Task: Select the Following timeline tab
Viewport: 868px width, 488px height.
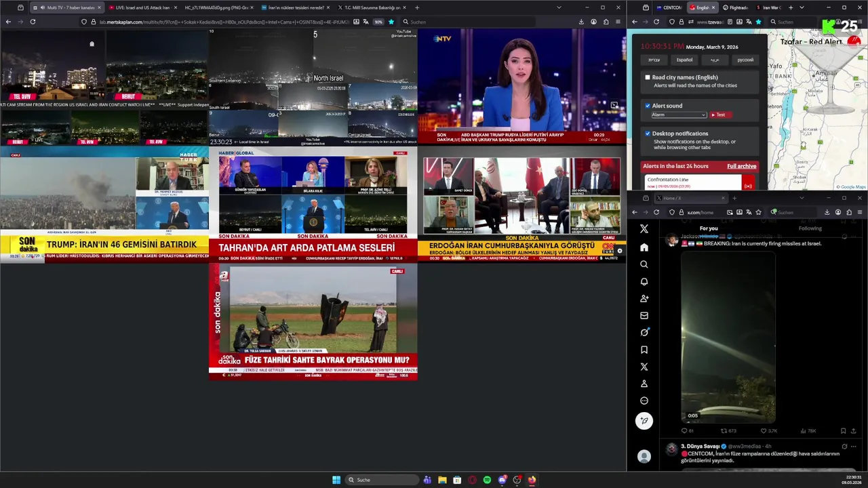Action: pyautogui.click(x=810, y=228)
